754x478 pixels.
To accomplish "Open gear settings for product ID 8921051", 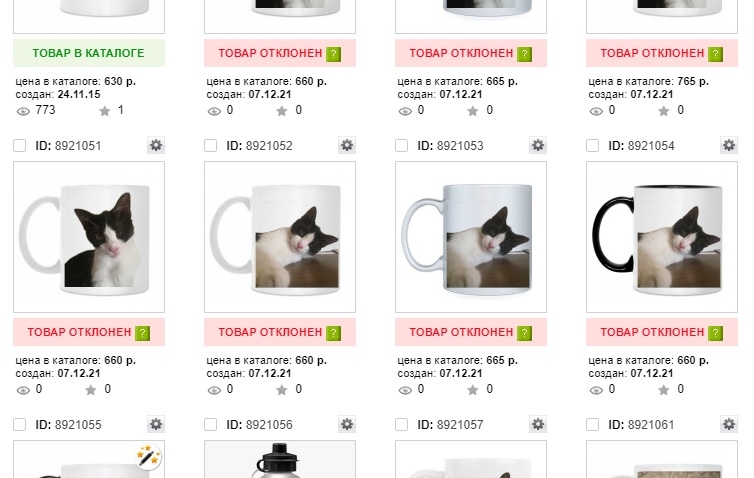I will (156, 146).
